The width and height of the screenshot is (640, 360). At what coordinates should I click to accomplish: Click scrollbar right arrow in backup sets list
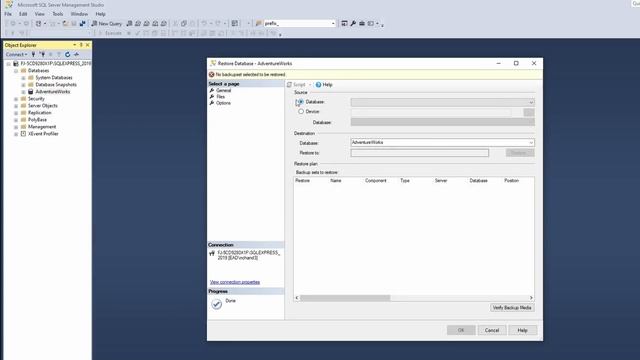(531, 298)
